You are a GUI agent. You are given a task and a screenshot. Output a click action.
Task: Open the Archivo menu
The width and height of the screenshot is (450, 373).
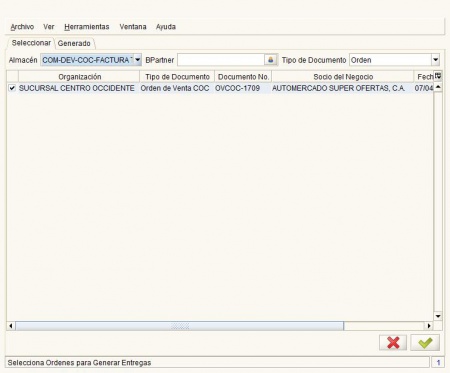tap(22, 27)
